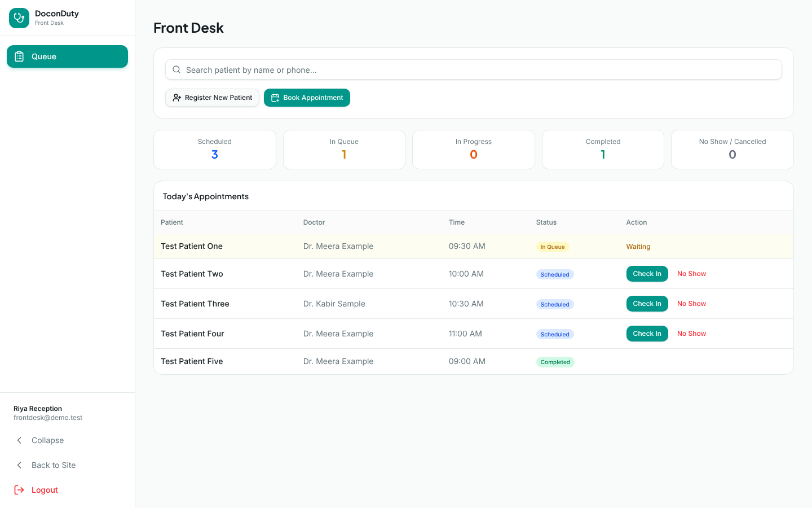Click the Patient column header
Screen dimensions: 812x508
[x=172, y=222]
